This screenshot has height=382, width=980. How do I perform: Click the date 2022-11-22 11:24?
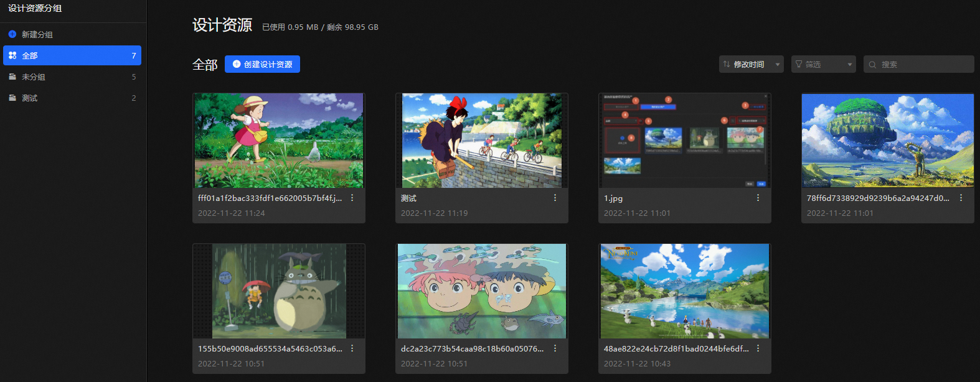pyautogui.click(x=232, y=213)
